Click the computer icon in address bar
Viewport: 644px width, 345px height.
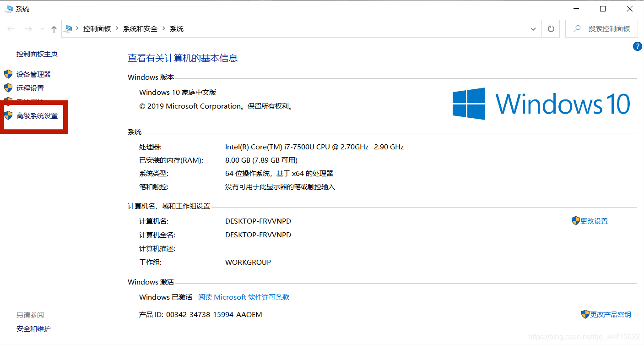(x=69, y=28)
